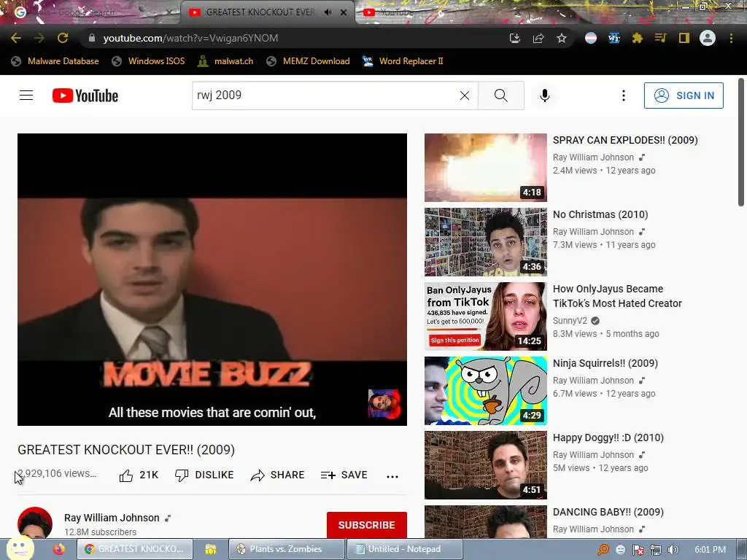Click the install/download page icon in address bar
747x560 pixels.
click(514, 38)
